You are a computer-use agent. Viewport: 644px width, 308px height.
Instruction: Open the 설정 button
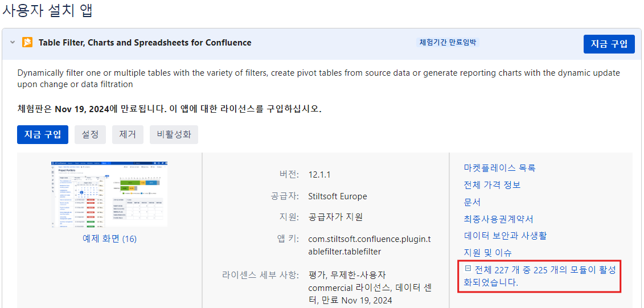[91, 135]
